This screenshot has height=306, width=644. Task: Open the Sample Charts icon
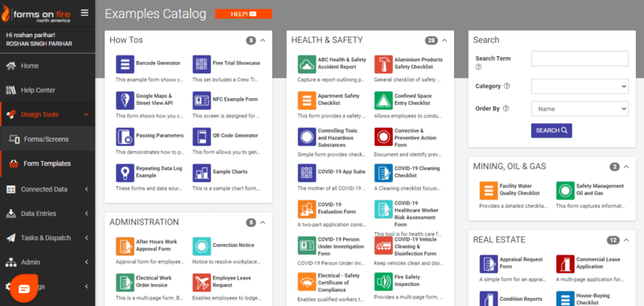click(x=202, y=172)
